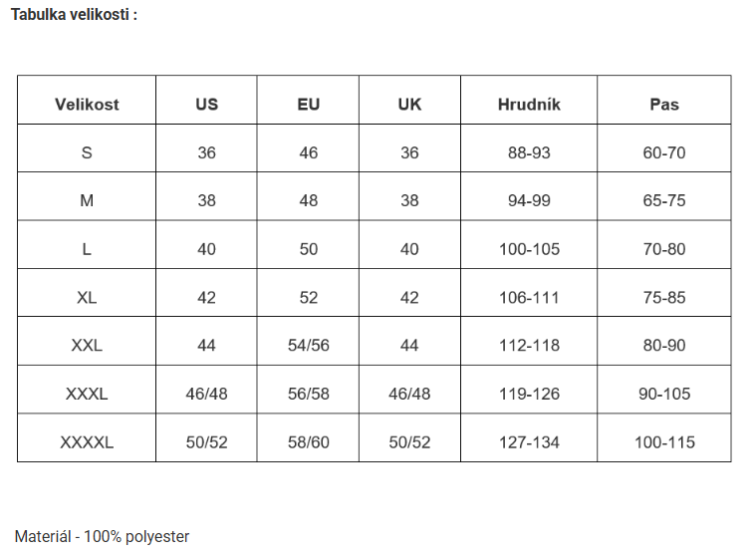Select the XXXXL size cell
Image resolution: width=756 pixels, height=558 pixels.
click(x=87, y=442)
